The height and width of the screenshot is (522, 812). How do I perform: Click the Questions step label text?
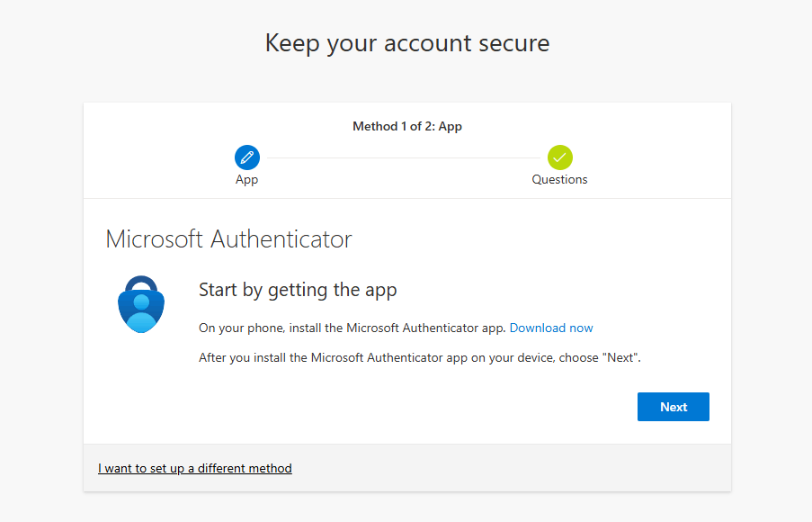point(559,179)
